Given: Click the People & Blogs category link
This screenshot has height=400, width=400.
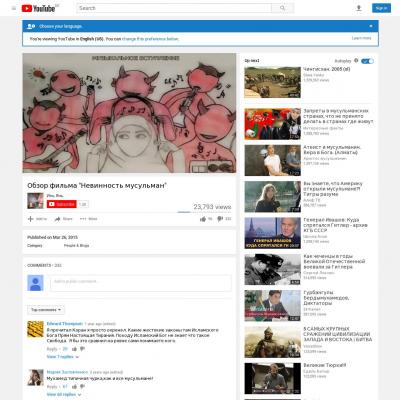Looking at the screenshot, I should pyautogui.click(x=76, y=246).
